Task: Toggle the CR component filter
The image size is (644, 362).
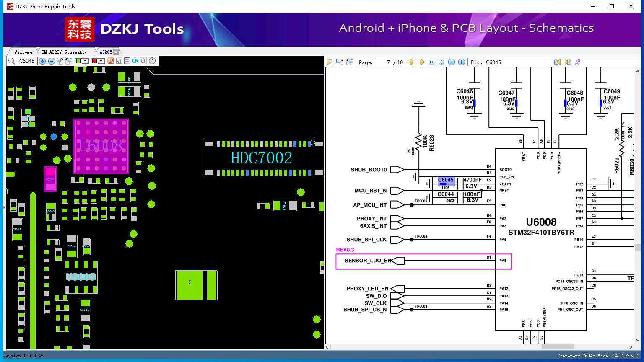Action: pos(135,61)
